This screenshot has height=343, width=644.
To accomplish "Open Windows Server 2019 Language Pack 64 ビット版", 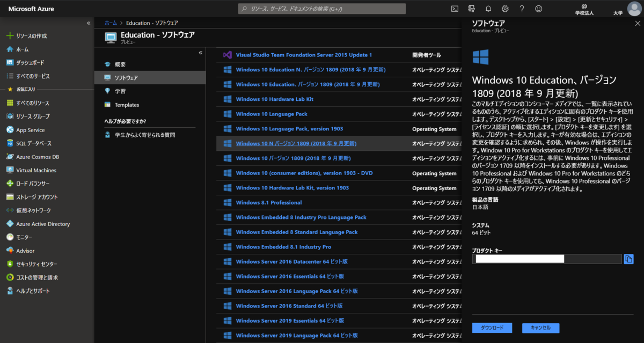I will coord(297,335).
